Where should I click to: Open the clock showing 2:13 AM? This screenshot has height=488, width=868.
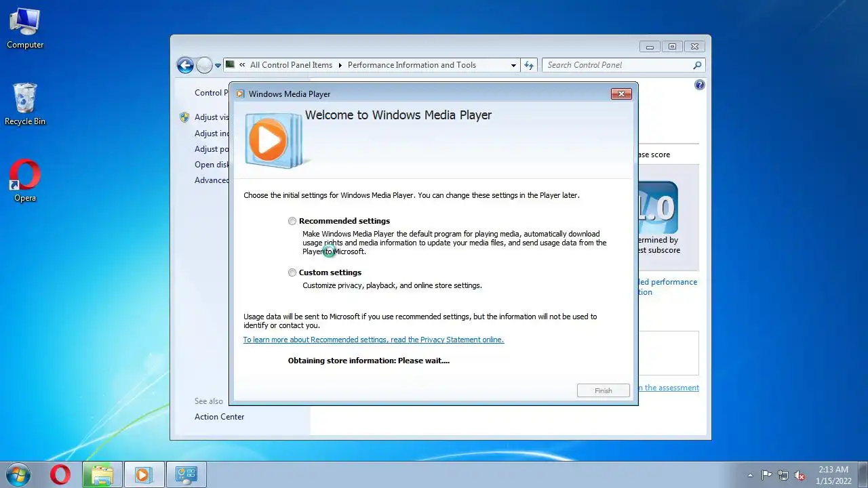(x=833, y=474)
